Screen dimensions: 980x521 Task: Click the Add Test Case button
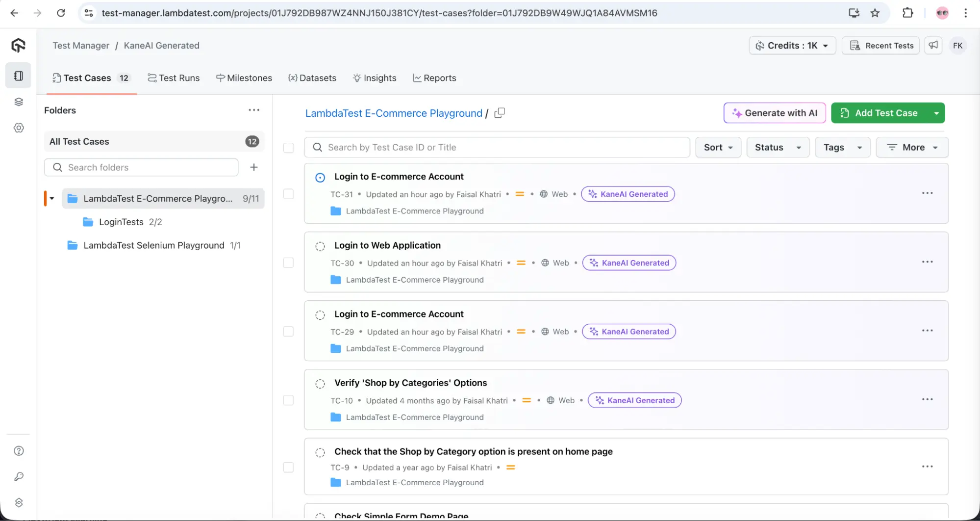879,113
